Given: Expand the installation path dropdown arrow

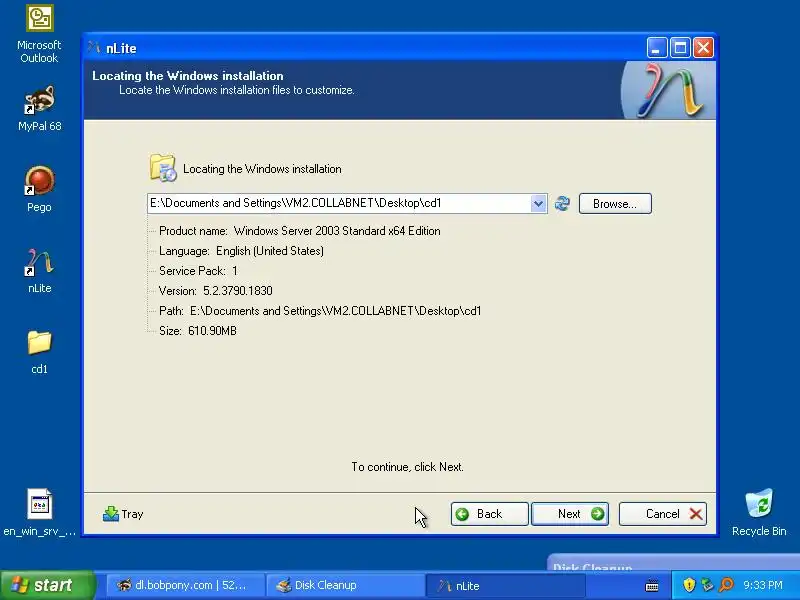Looking at the screenshot, I should coord(538,204).
